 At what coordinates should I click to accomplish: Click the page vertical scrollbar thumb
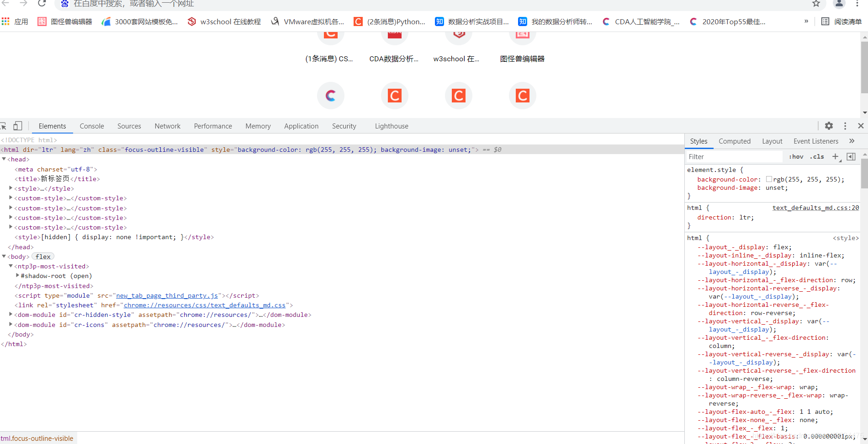[864, 67]
